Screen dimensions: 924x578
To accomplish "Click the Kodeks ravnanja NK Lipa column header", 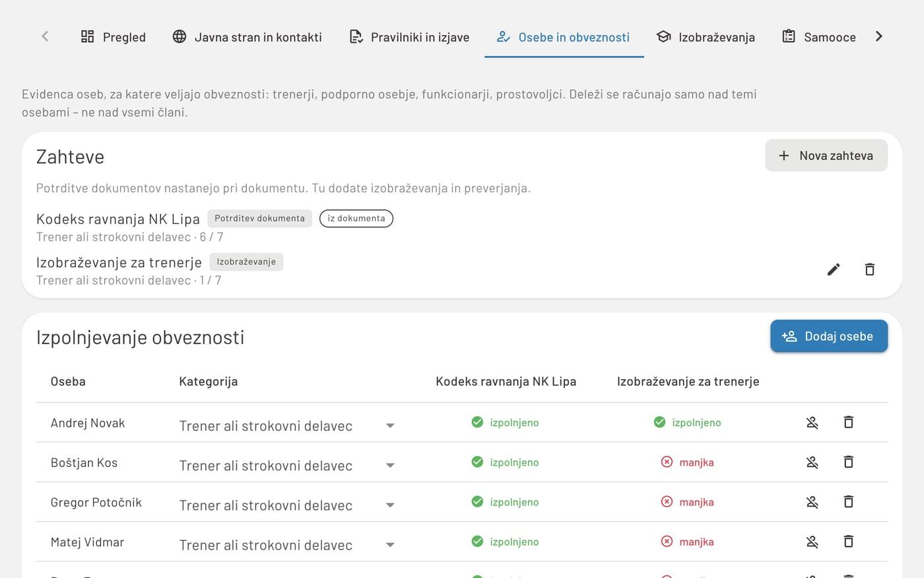I will point(506,381).
